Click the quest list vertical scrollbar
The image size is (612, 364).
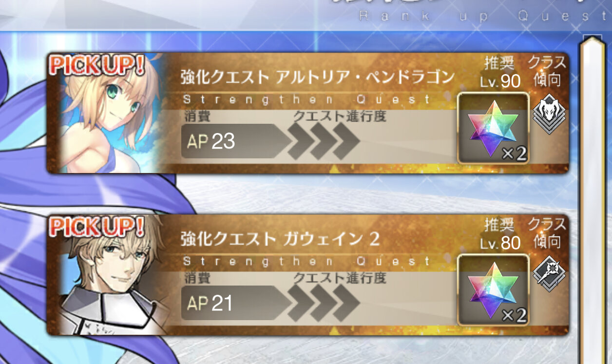[x=593, y=200]
